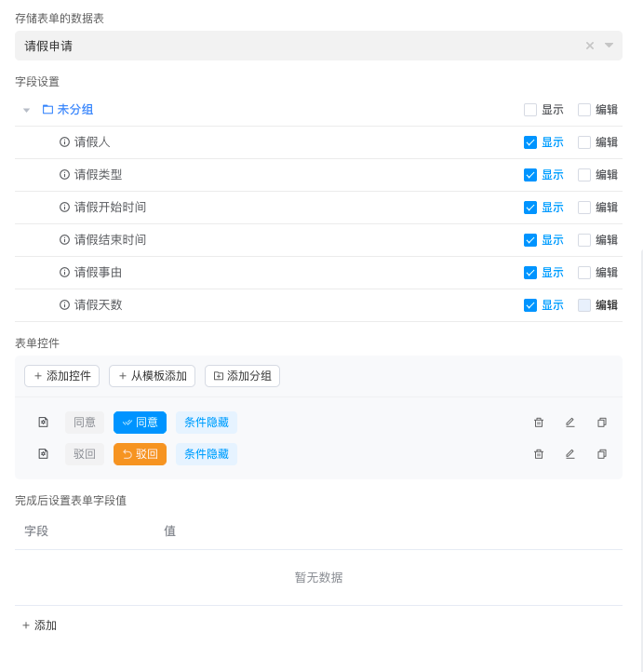
Task: Click 添加 under field value settings
Action: (x=39, y=625)
